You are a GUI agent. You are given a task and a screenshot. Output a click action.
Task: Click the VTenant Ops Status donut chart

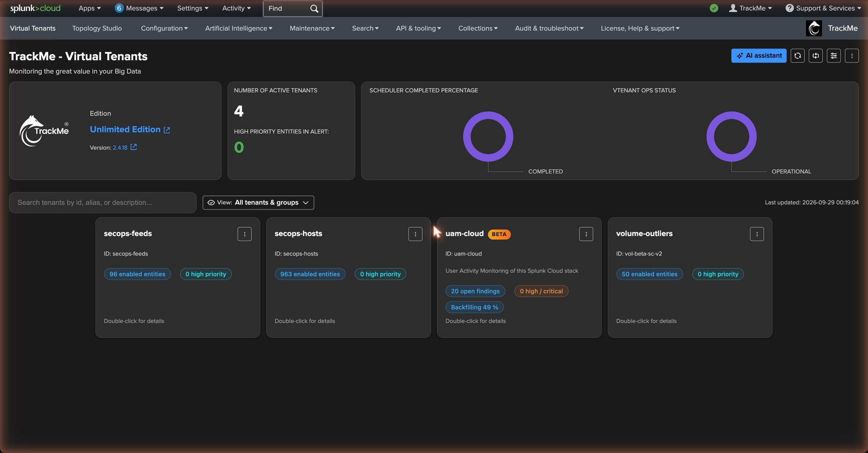[x=731, y=137]
